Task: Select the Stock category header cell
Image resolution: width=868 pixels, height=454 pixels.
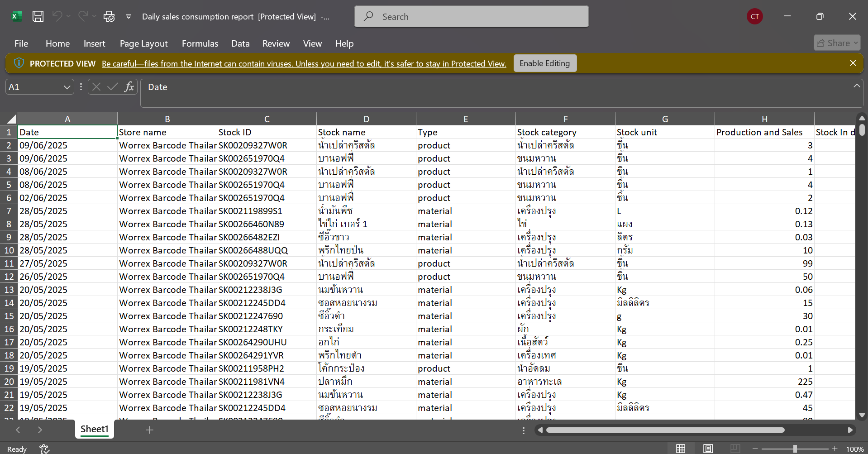Action: click(565, 132)
